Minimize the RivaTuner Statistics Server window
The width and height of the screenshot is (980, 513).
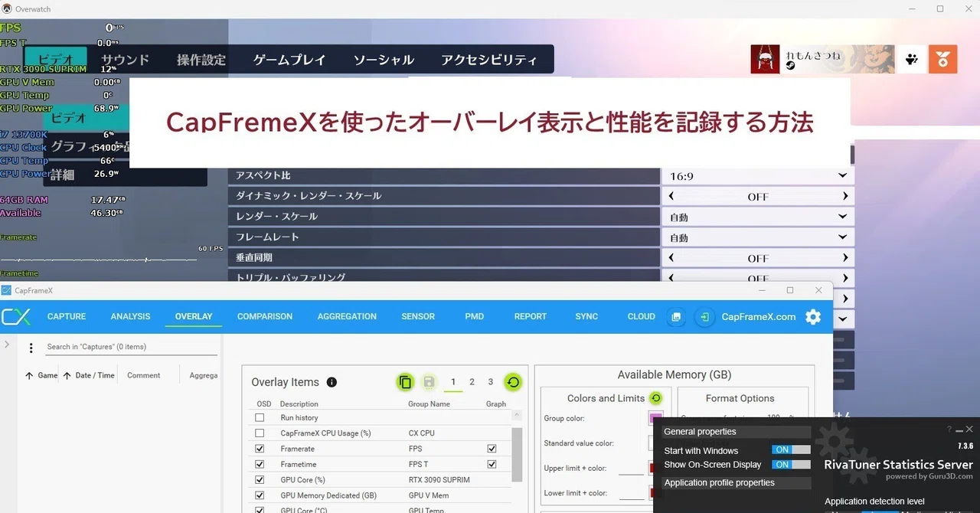[959, 430]
